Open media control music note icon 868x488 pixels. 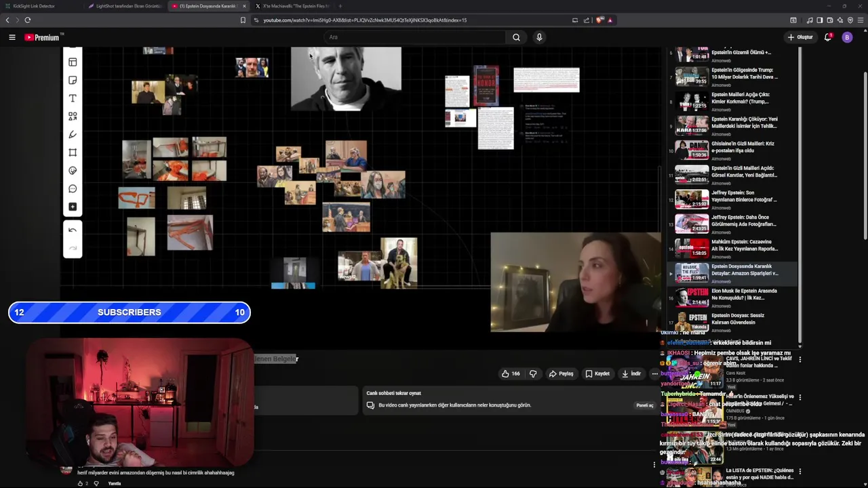[x=810, y=20]
